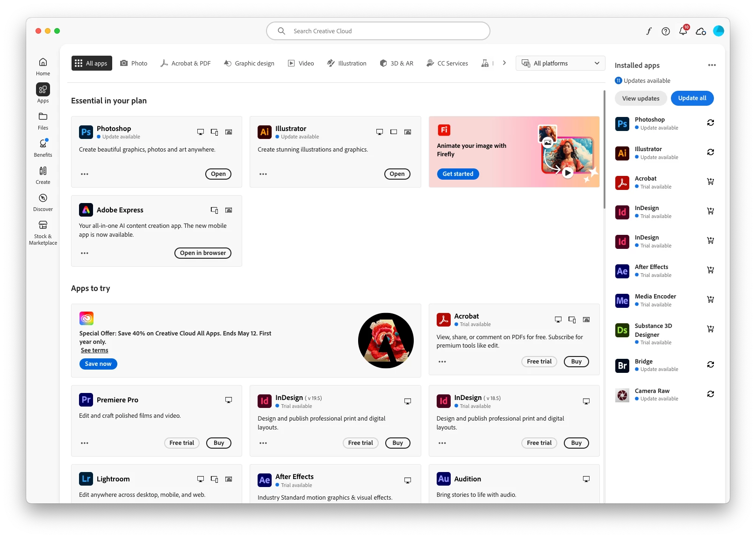The height and width of the screenshot is (538, 756).
Task: Check the cloud sync status icon
Action: coord(701,31)
